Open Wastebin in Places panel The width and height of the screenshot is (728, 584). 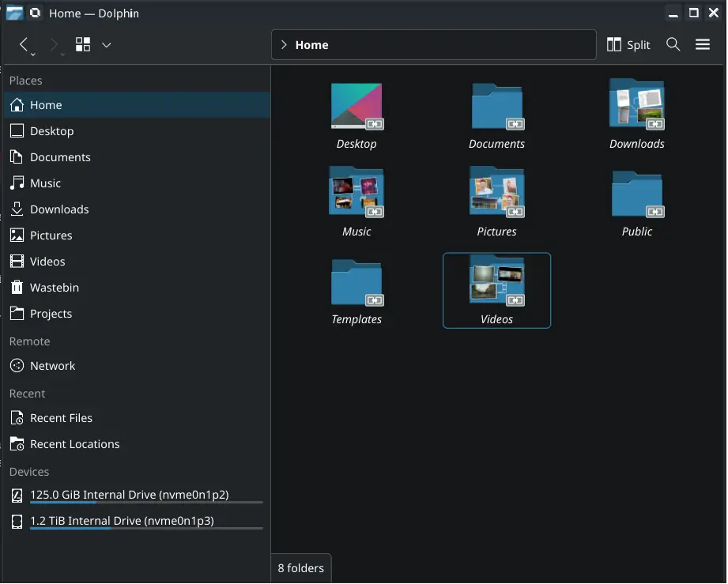pos(54,288)
